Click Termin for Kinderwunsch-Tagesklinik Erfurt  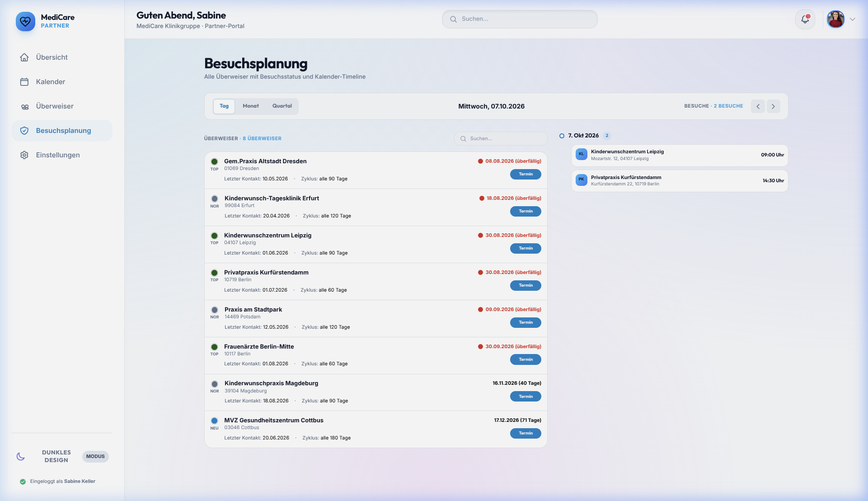(x=525, y=211)
